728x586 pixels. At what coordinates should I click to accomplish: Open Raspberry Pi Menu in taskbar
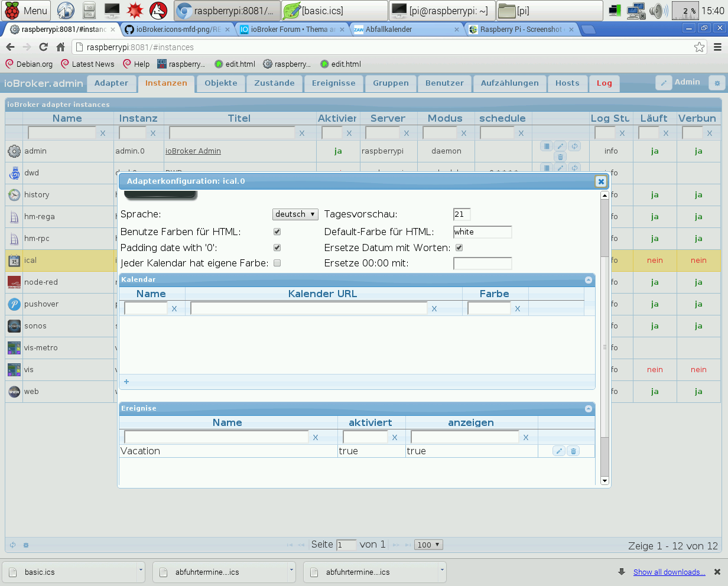point(27,11)
